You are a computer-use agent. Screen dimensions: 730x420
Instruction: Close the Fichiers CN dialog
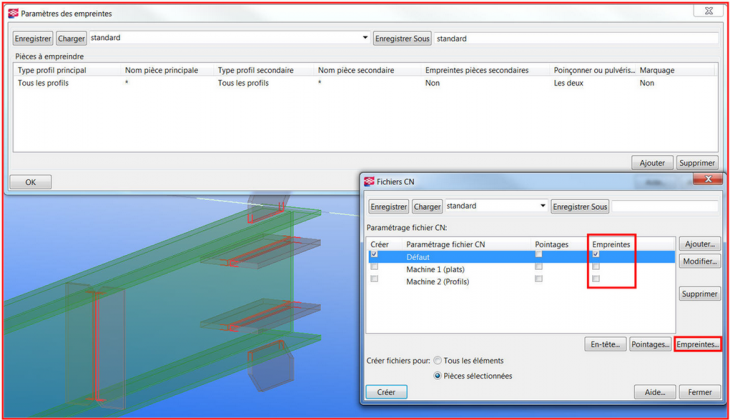[708, 179]
